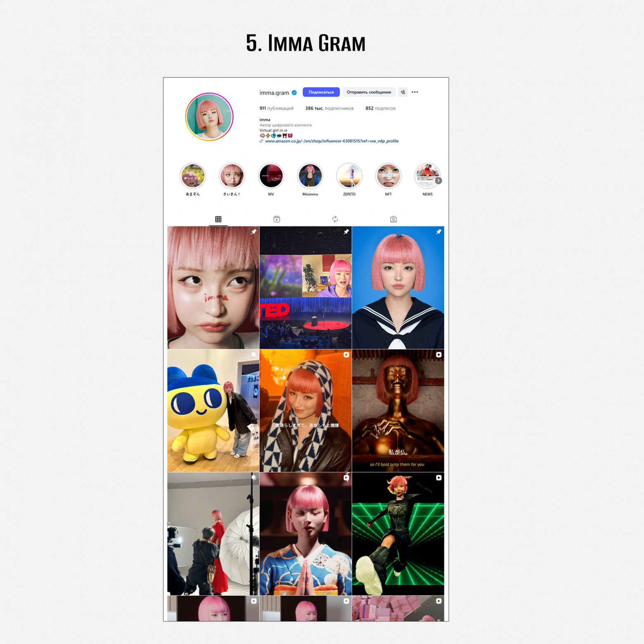Viewport: 644px width, 644px height.
Task: Click the Отправить сообщение button
Action: click(369, 92)
